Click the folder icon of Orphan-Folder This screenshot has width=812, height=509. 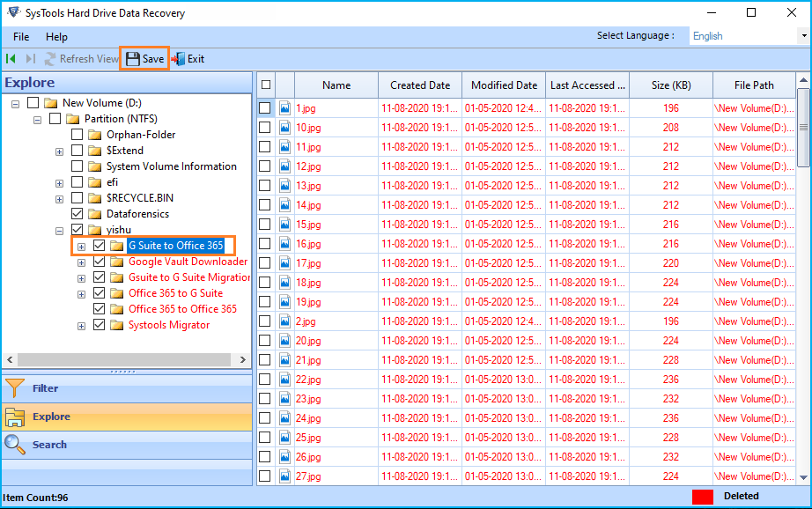click(94, 135)
